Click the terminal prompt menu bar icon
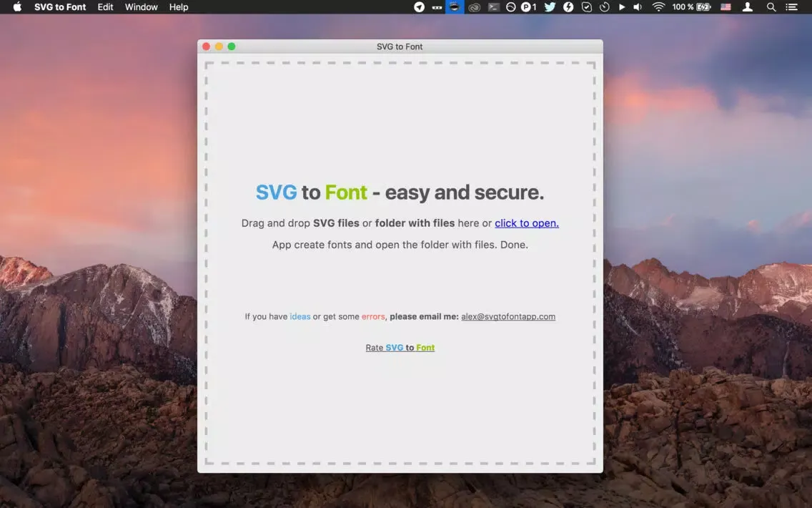Viewport: 812px width, 508px height. [493, 6]
